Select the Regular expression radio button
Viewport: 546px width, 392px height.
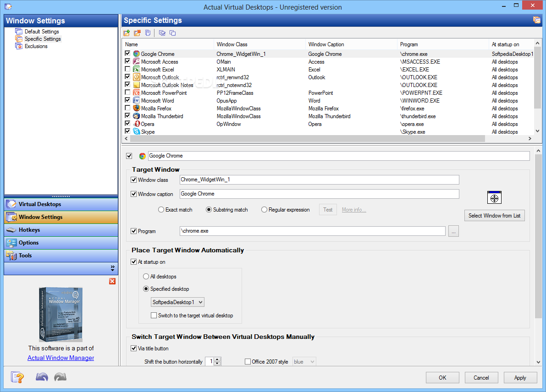[265, 210]
